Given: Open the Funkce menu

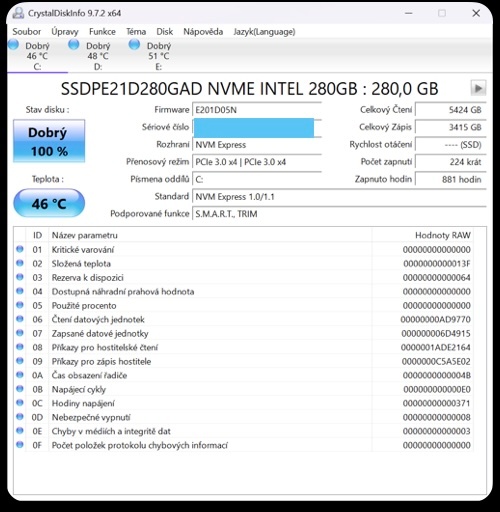Looking at the screenshot, I should point(102,32).
